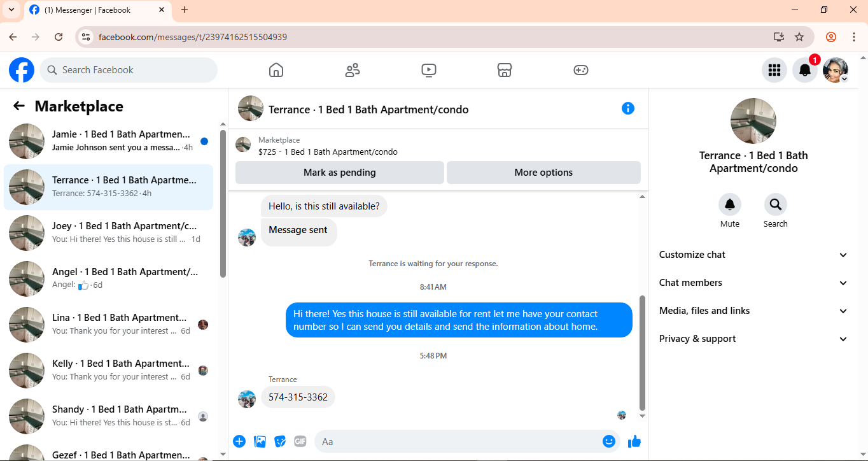Click the Search Facebook field

tap(129, 70)
